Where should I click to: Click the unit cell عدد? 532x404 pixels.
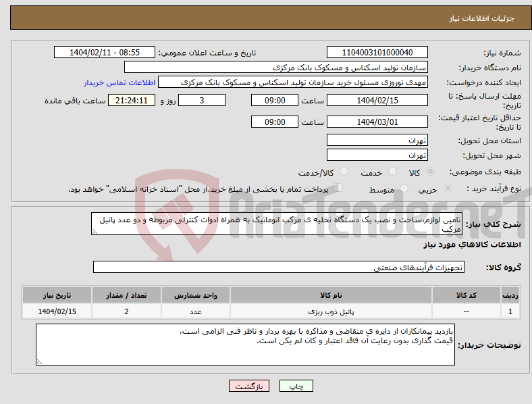(196, 311)
